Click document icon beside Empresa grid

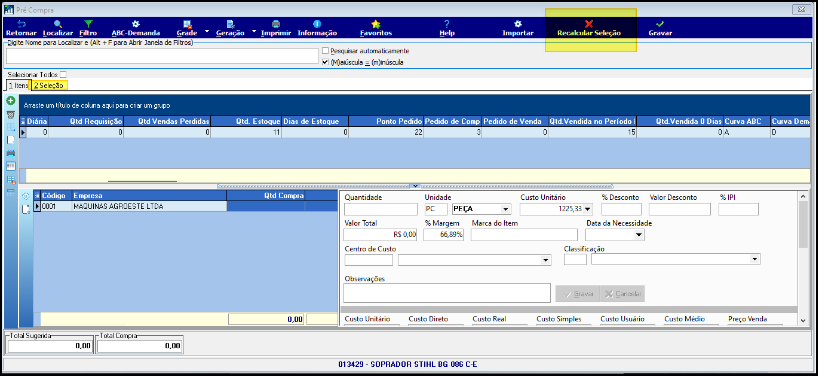(x=26, y=210)
